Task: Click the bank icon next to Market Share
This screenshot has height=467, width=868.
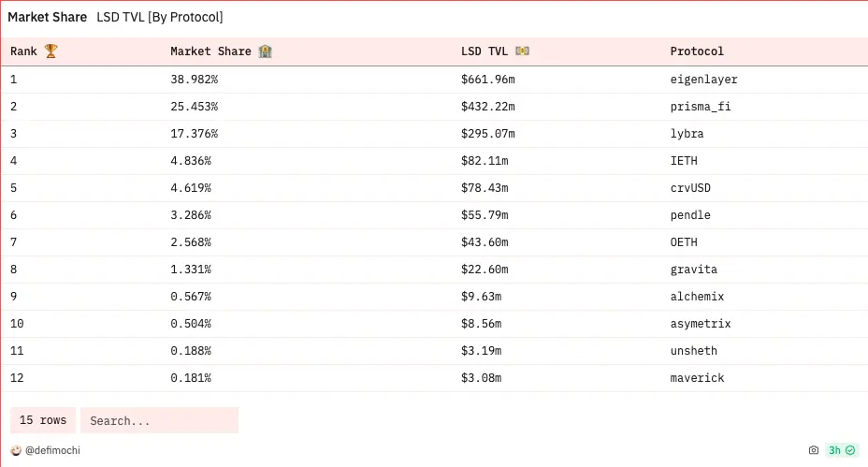Action: click(x=265, y=51)
